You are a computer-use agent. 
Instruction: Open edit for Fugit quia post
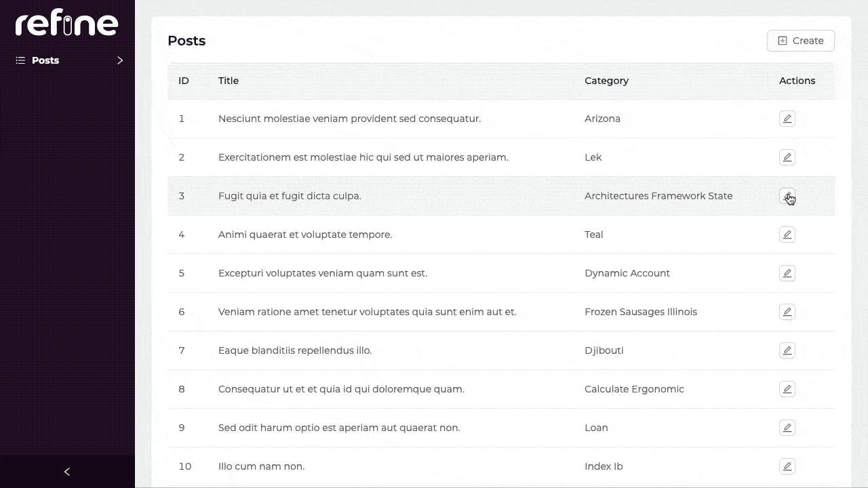pyautogui.click(x=787, y=196)
